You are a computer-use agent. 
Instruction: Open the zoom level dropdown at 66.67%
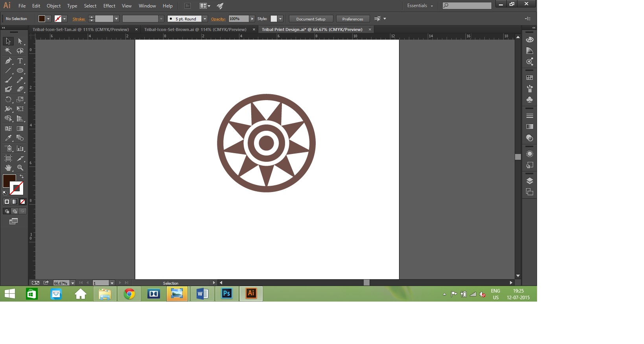pos(73,283)
